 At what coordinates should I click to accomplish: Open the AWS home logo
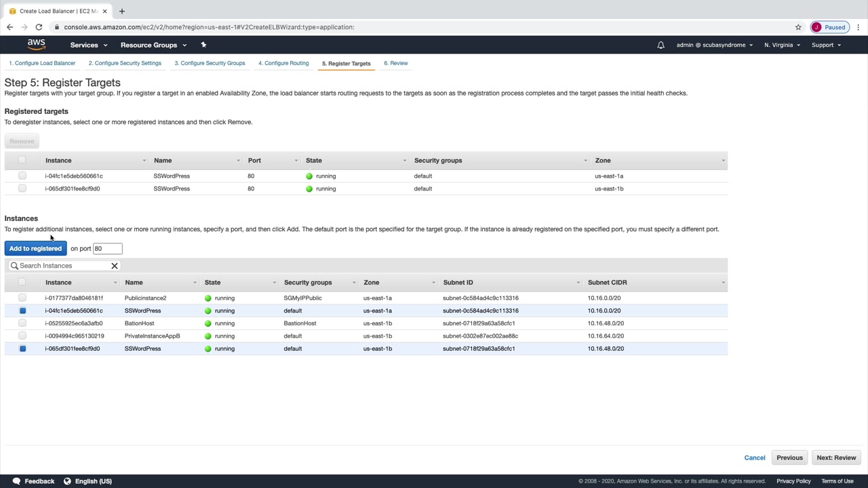click(x=37, y=45)
